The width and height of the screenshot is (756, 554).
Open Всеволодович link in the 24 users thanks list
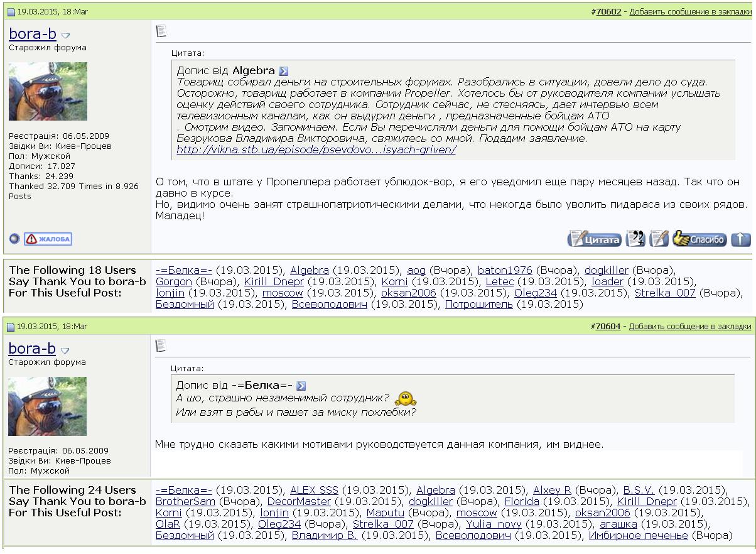click(x=473, y=535)
